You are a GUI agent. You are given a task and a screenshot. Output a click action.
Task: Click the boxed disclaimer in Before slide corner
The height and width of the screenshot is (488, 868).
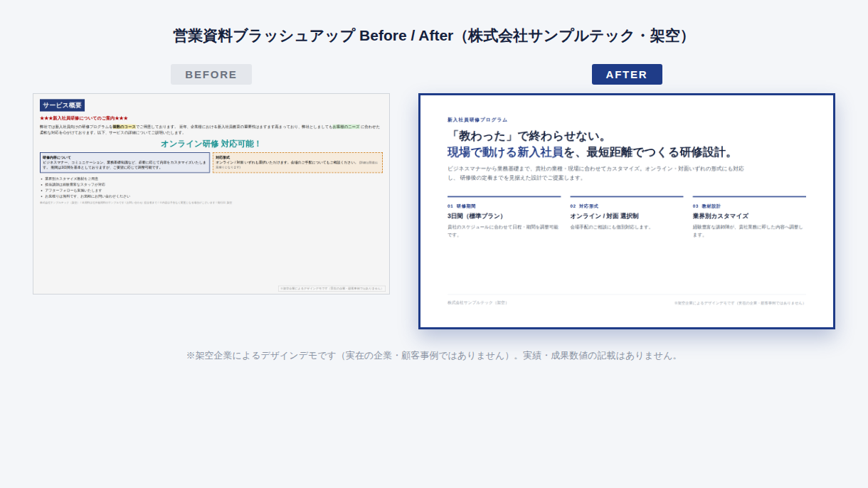click(x=332, y=289)
